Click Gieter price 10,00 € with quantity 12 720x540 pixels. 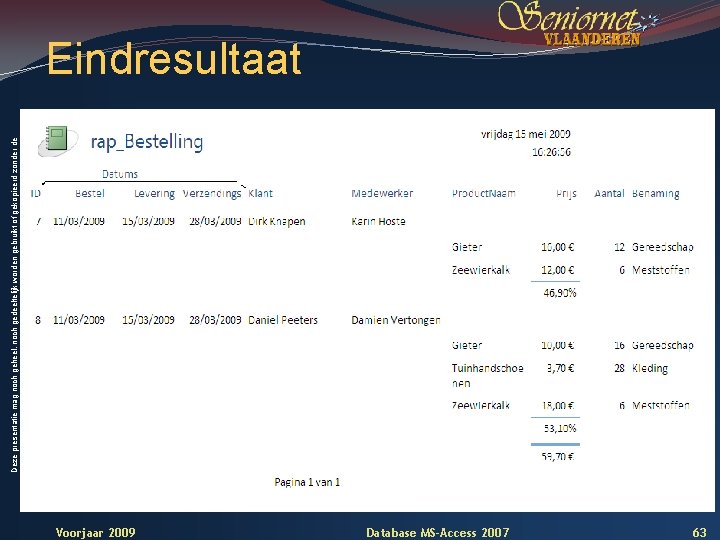[x=557, y=247]
